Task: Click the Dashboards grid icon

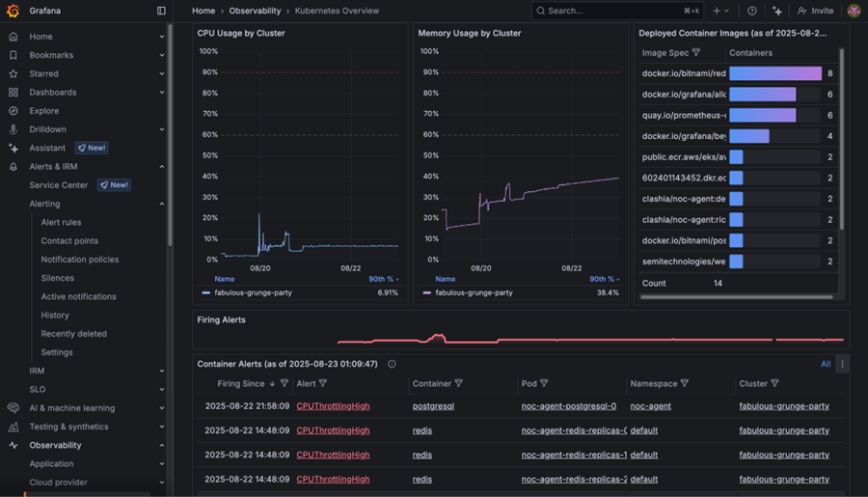Action: (14, 92)
